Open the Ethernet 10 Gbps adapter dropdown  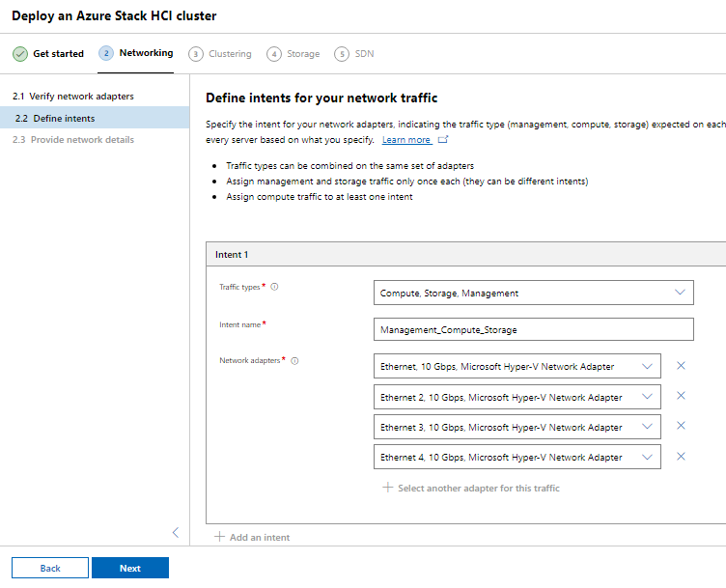click(x=517, y=366)
